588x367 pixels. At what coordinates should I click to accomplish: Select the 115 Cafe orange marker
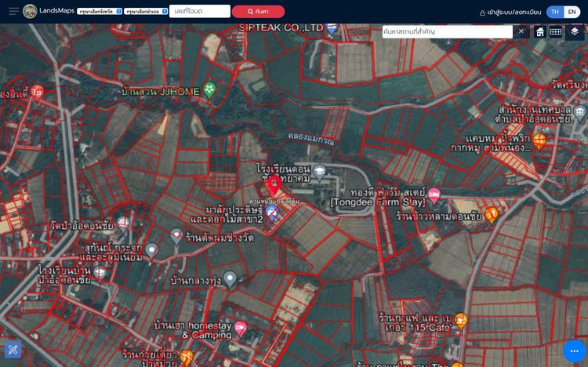click(461, 320)
